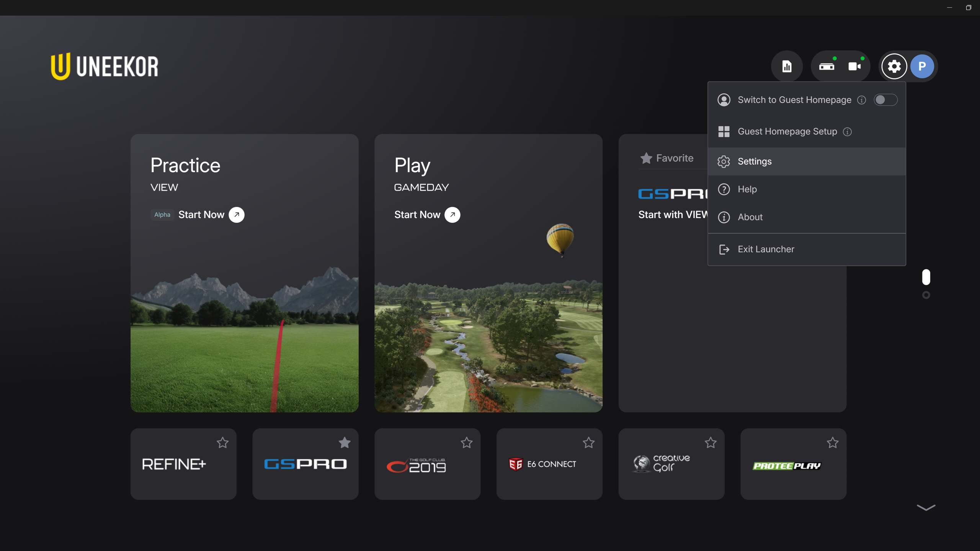This screenshot has width=980, height=551.
Task: Favorite the E6 Connect star
Action: [x=588, y=443]
